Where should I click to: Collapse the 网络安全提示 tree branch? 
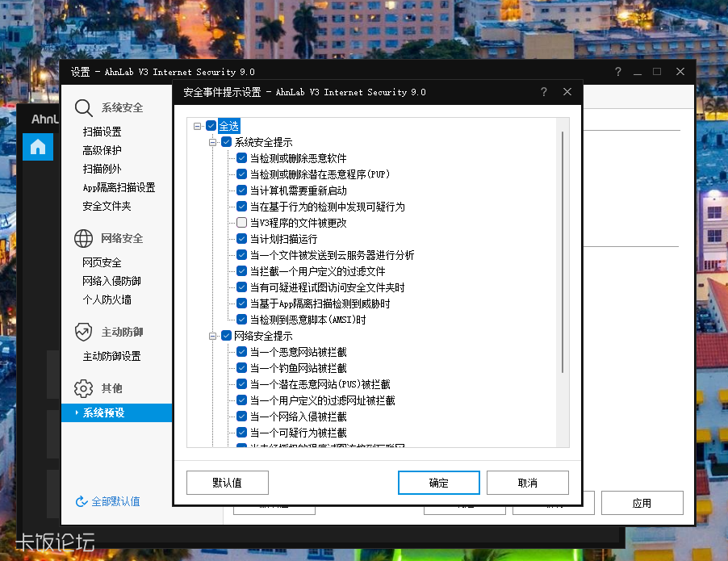[x=211, y=335]
